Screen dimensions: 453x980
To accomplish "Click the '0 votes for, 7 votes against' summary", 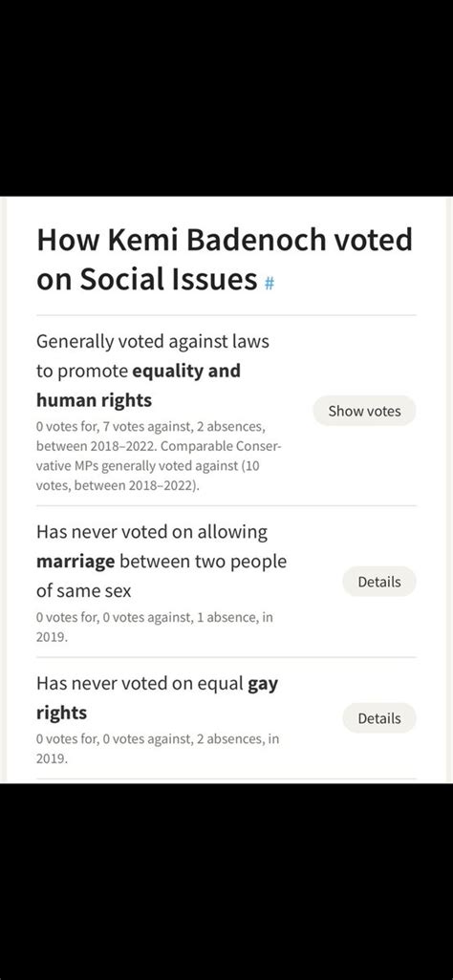I will [x=108, y=428].
